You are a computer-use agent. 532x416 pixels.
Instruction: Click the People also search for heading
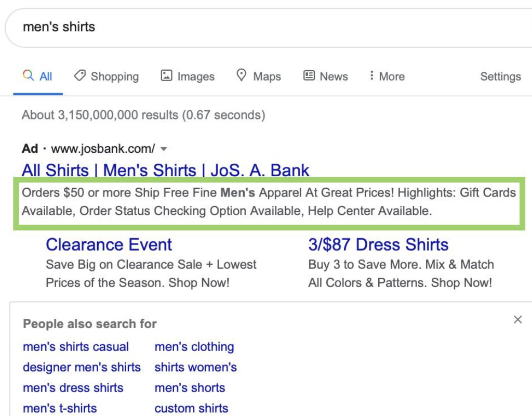pos(90,323)
